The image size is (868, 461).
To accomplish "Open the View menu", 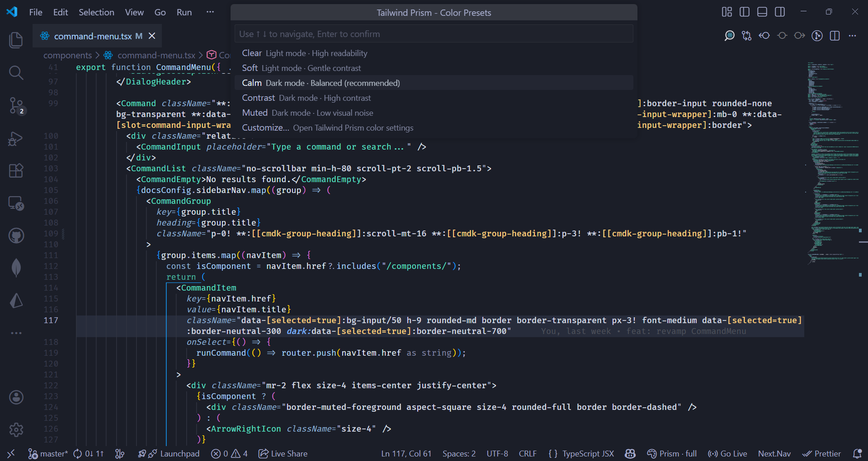I will click(x=134, y=12).
